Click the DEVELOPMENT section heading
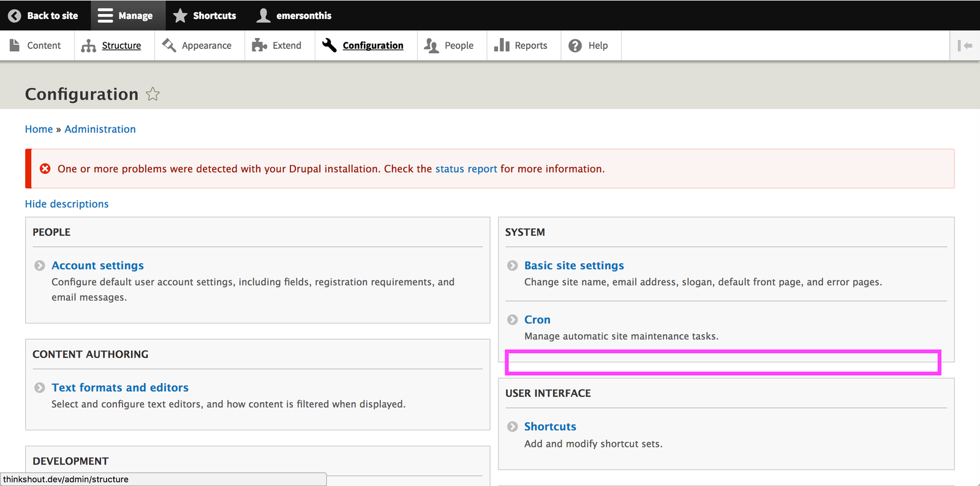The image size is (980, 486). coord(70,461)
